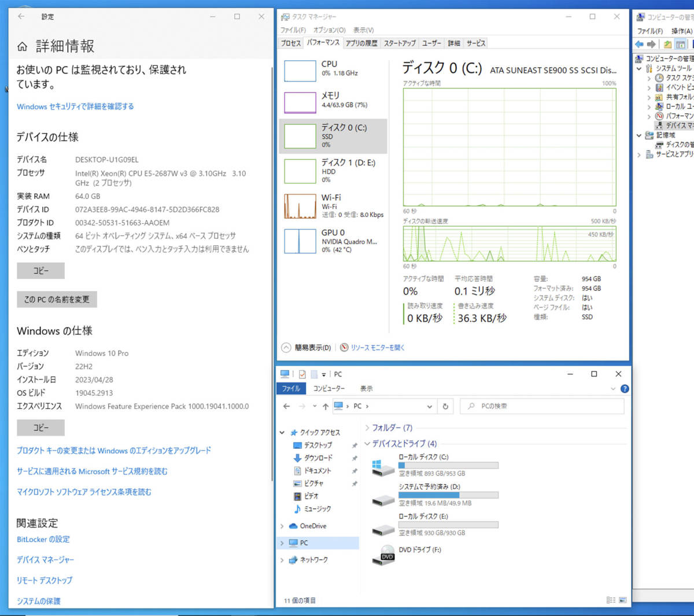694x616 pixels.
Task: Switch to the アプリの履歴 tab
Action: (361, 43)
